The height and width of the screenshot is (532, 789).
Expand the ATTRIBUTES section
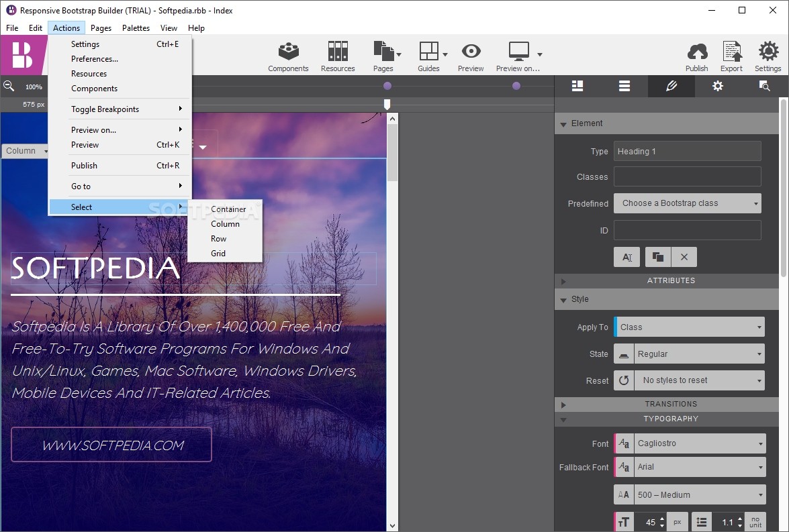tap(563, 281)
